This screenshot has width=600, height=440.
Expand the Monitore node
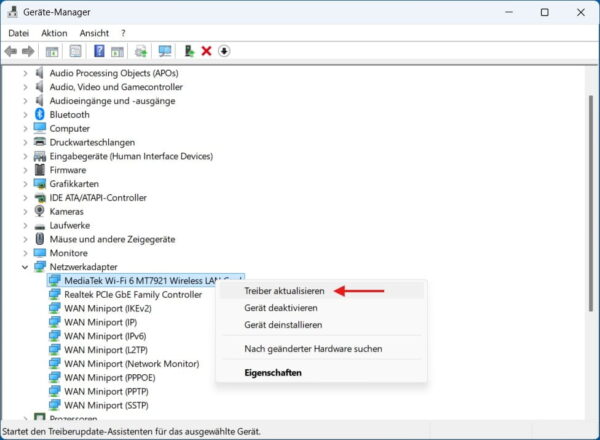[25, 253]
